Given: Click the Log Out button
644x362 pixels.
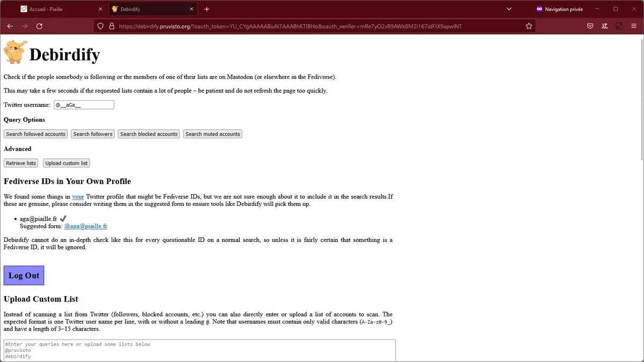Looking at the screenshot, I should (x=24, y=276).
